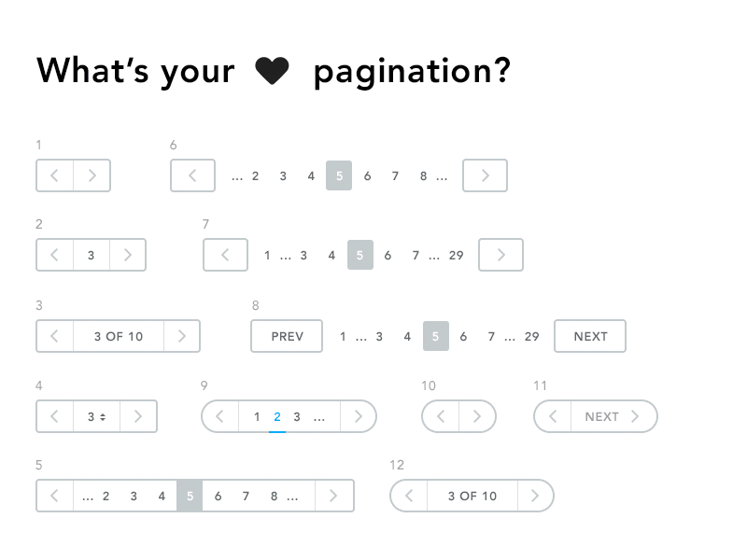The height and width of the screenshot is (560, 747).
Task: Select underlined page 2 in example 9
Action: point(276,416)
